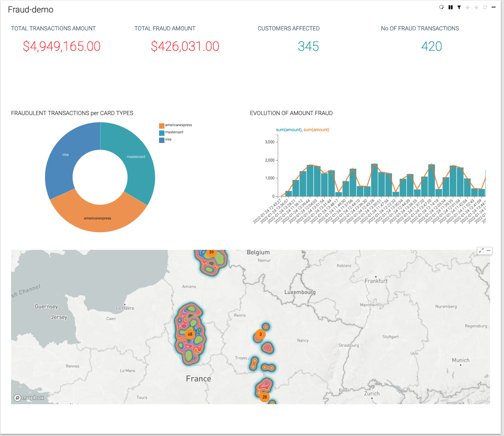Select the visa slice of the donut chart

point(65,155)
